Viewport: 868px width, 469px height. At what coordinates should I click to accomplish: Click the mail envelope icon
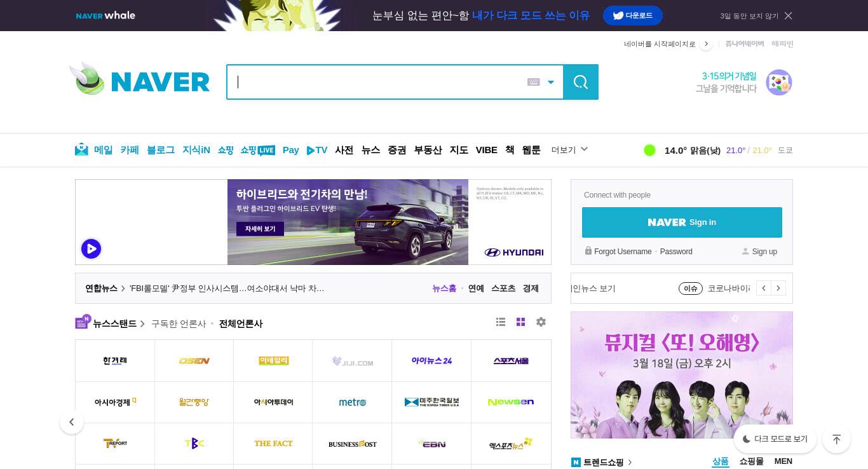81,149
